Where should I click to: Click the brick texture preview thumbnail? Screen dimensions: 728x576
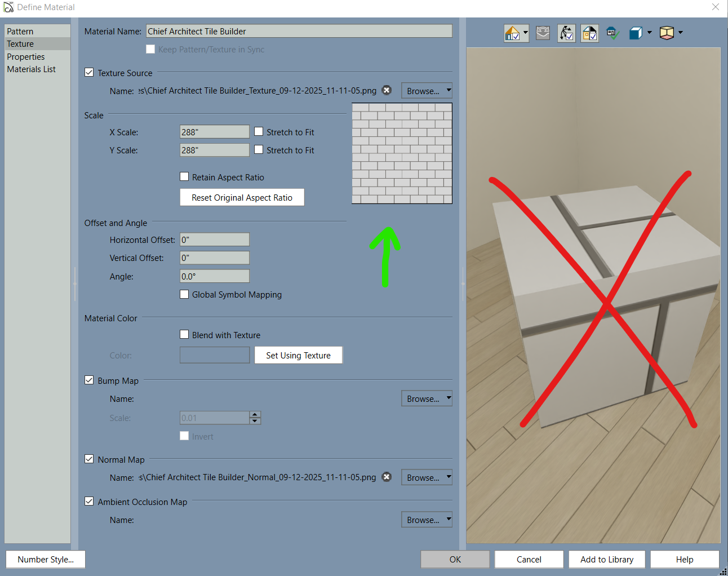point(402,153)
